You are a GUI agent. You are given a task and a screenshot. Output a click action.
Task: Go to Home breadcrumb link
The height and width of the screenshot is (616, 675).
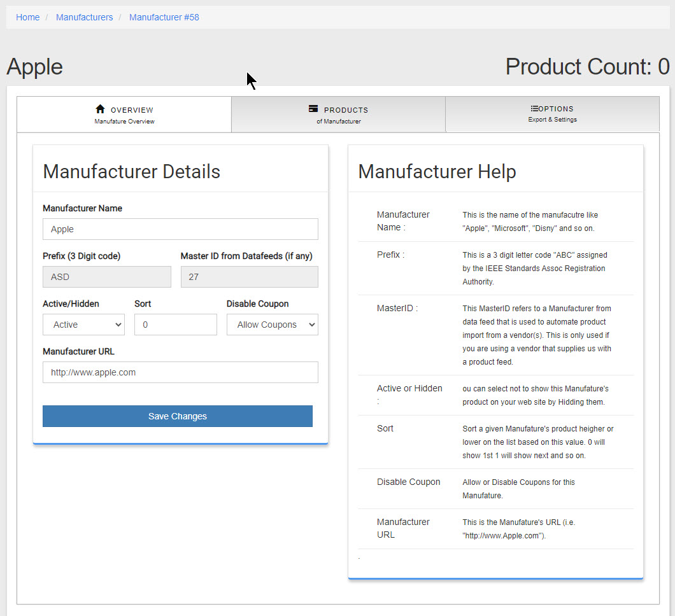[x=28, y=17]
